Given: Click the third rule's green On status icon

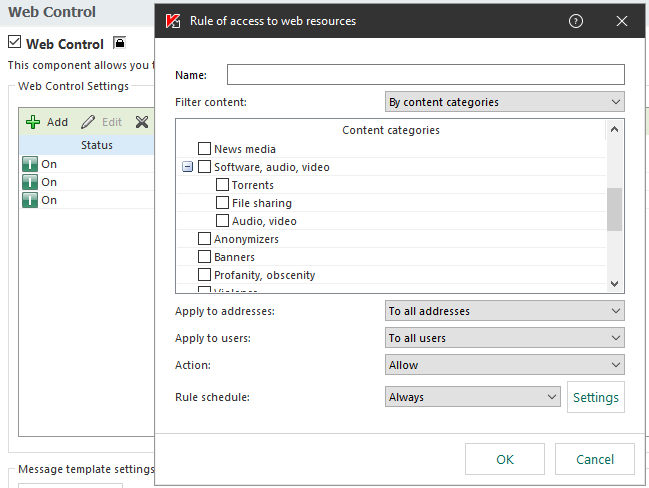Looking at the screenshot, I should tap(30, 200).
